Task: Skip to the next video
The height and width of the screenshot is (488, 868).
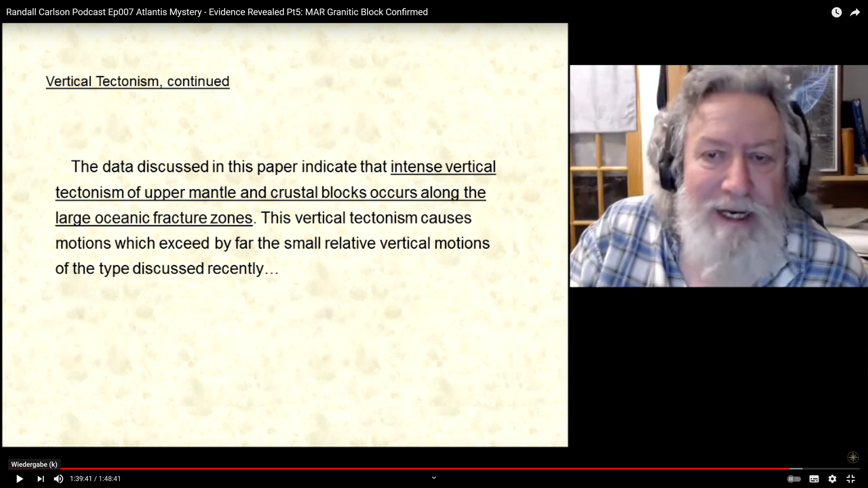Action: click(x=41, y=479)
